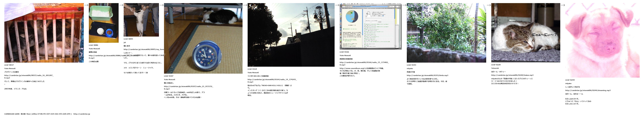The height and width of the screenshot is (117, 644).
Task: Open the standing cat photo of LEAF 0095
Action: click(141, 20)
